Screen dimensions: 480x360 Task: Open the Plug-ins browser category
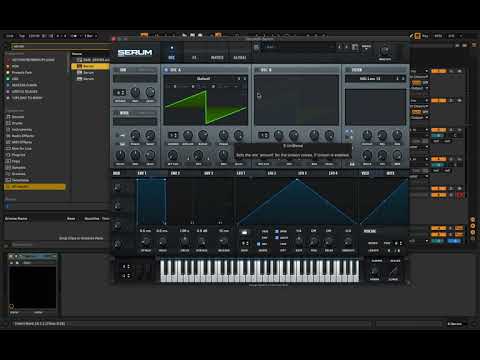pos(18,155)
